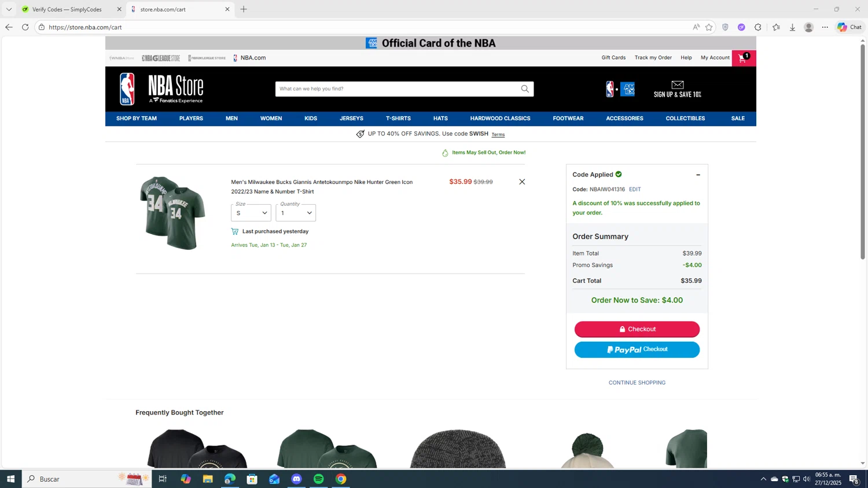This screenshot has height=488, width=868.
Task: Click the red Checkout button
Action: pyautogui.click(x=637, y=329)
